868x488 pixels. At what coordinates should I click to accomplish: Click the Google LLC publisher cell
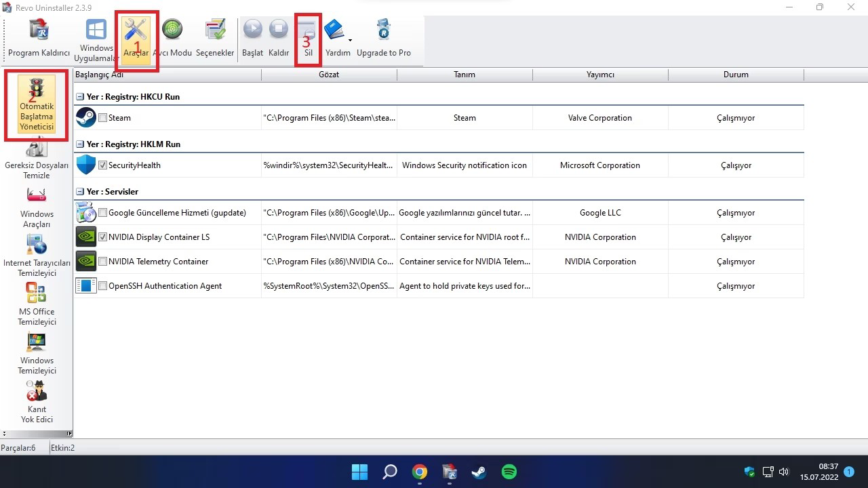(600, 213)
